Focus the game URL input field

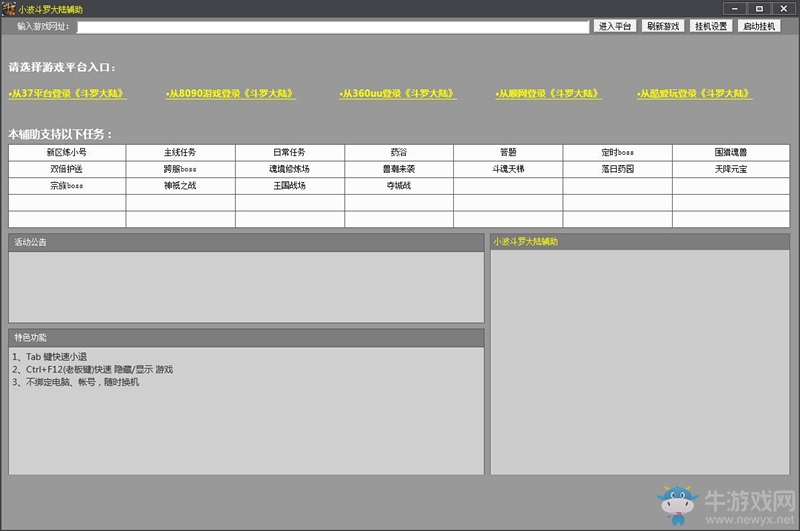pos(333,27)
